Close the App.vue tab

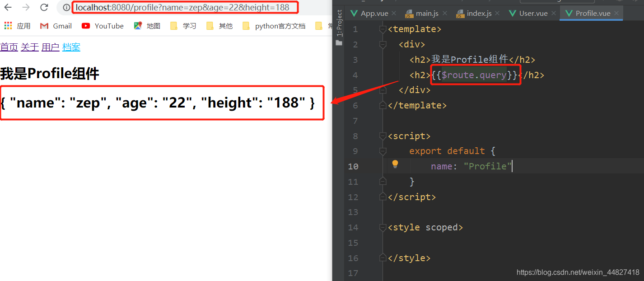point(393,14)
